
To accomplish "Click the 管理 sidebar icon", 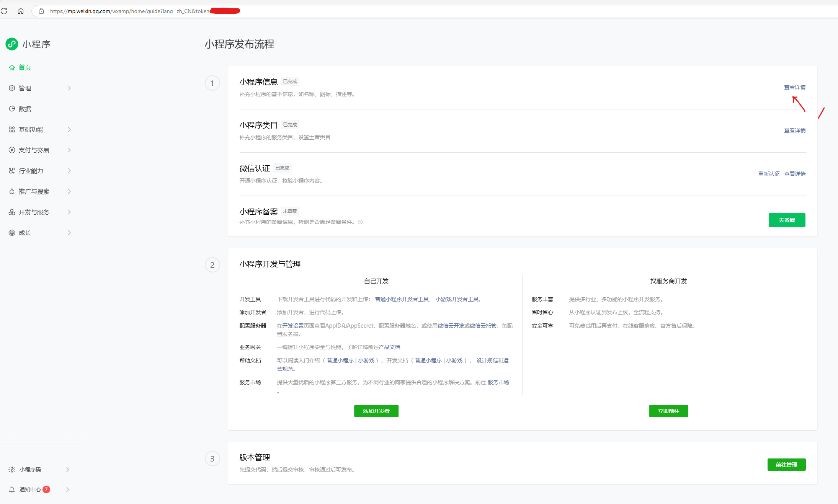I will (x=12, y=88).
